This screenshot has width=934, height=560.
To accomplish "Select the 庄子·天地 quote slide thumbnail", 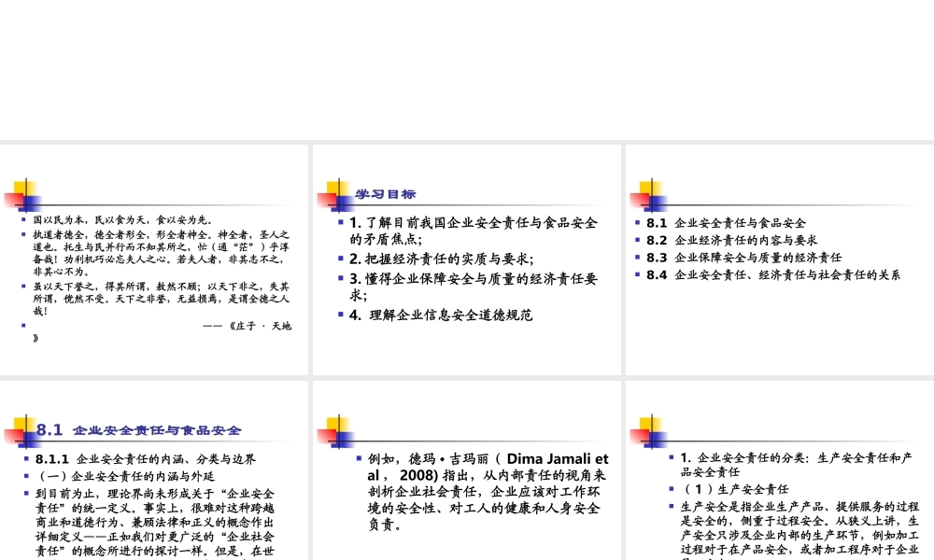I will (154, 261).
